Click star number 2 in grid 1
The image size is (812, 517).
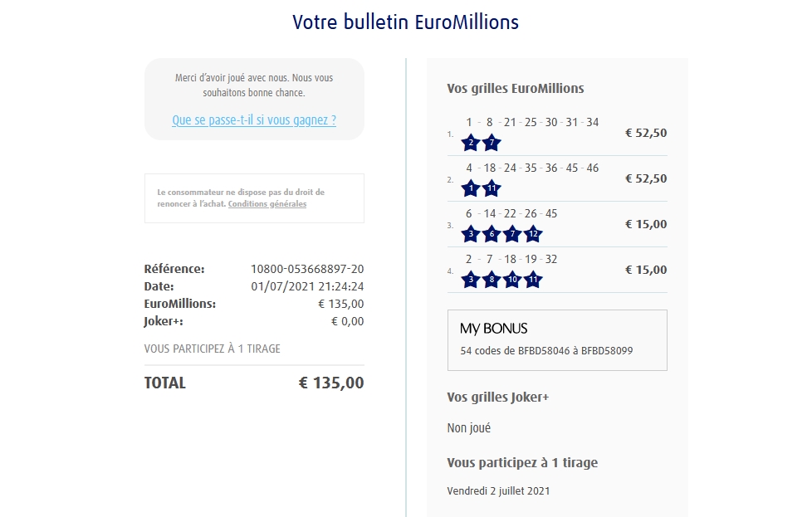click(x=471, y=143)
